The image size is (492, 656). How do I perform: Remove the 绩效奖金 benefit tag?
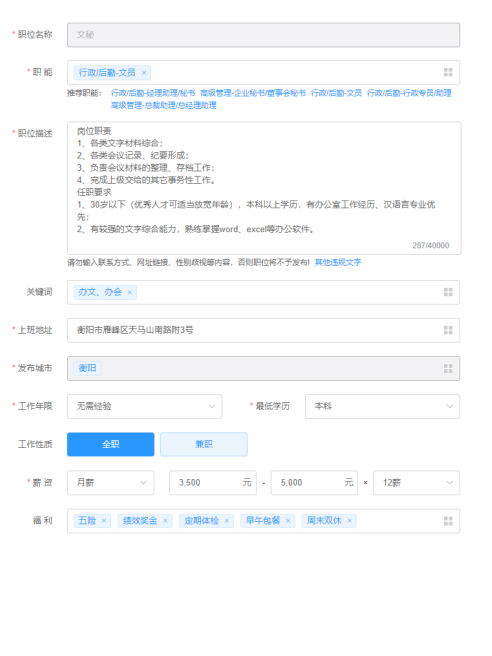pos(165,521)
